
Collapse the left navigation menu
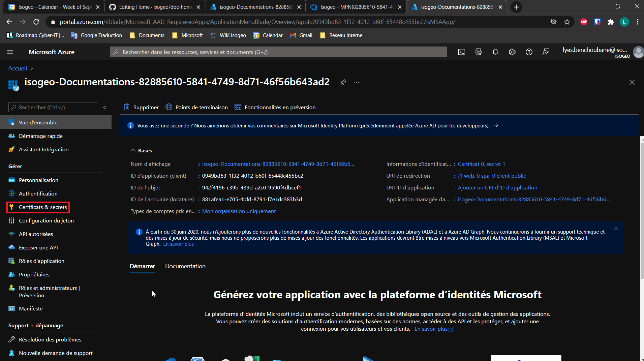105,107
